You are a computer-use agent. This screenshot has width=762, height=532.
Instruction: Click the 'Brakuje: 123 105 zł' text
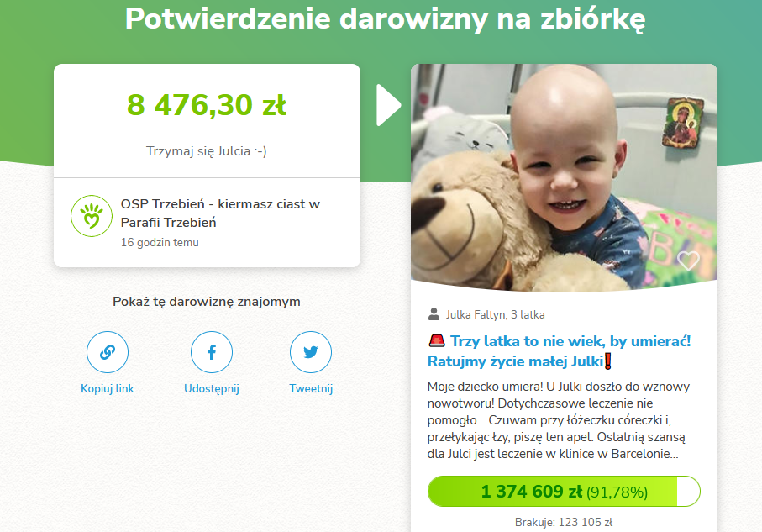pyautogui.click(x=564, y=522)
